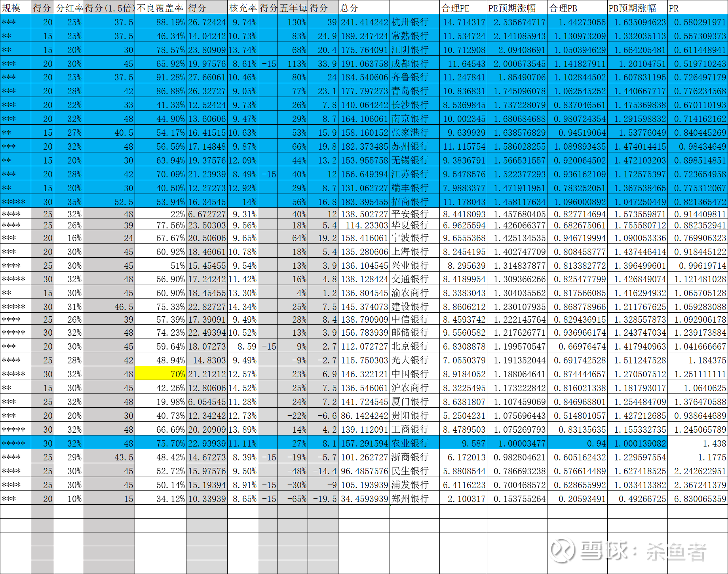Click the 总分 column header

tap(364, 8)
